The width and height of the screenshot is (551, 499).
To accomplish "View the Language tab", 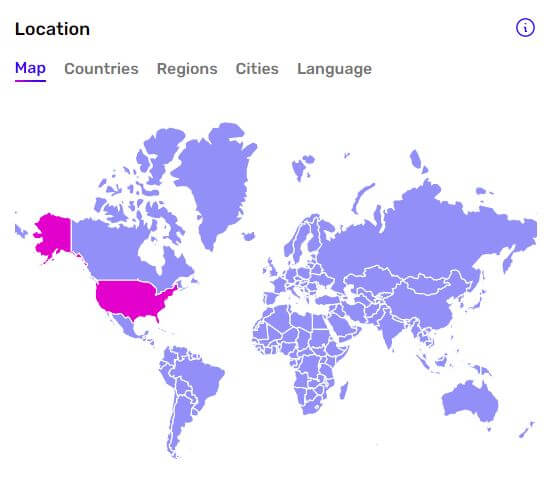I will 334,69.
